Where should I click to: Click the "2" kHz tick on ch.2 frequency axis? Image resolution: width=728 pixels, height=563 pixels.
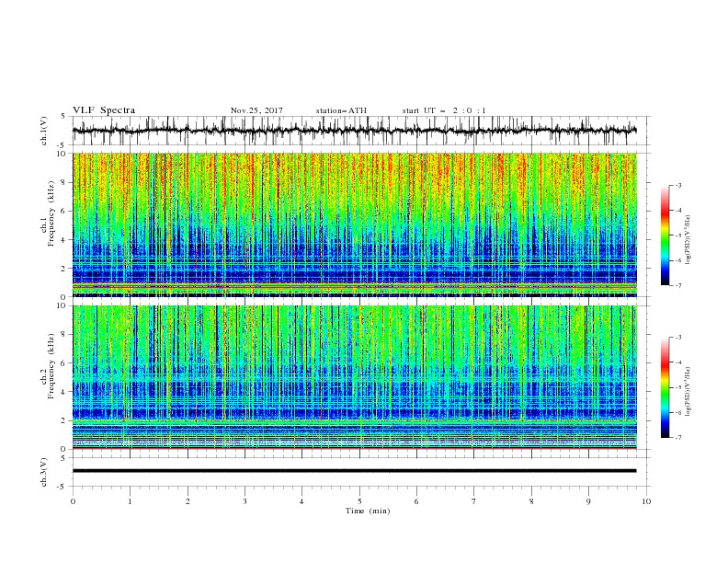[64, 420]
